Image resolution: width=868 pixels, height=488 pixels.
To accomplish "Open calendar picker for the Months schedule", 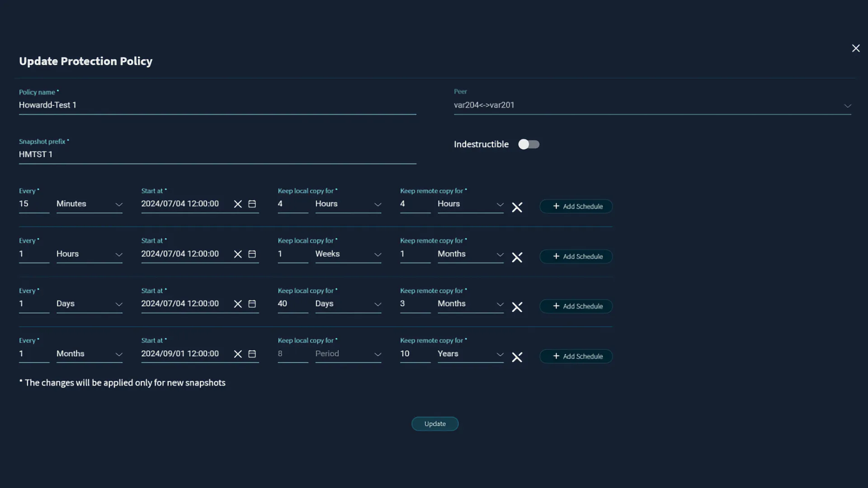I will click(252, 354).
